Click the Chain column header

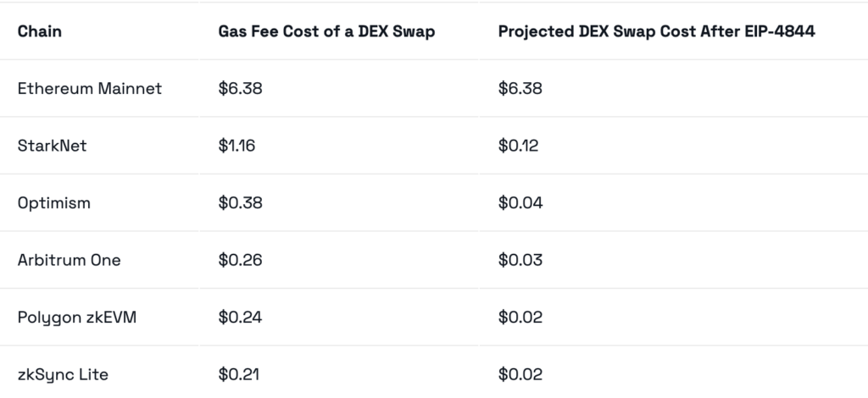[x=40, y=31]
